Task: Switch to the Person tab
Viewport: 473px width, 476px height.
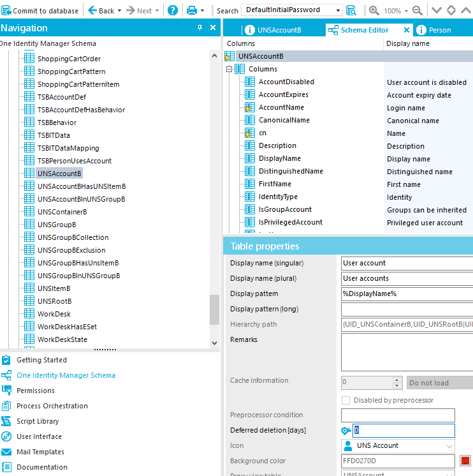Action: tap(433, 30)
